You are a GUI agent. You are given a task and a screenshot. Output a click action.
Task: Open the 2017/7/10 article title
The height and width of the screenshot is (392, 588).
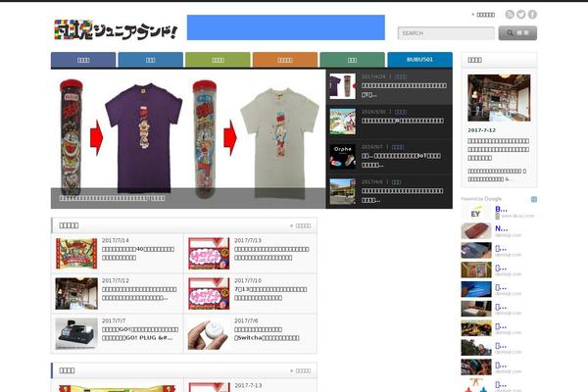270,293
